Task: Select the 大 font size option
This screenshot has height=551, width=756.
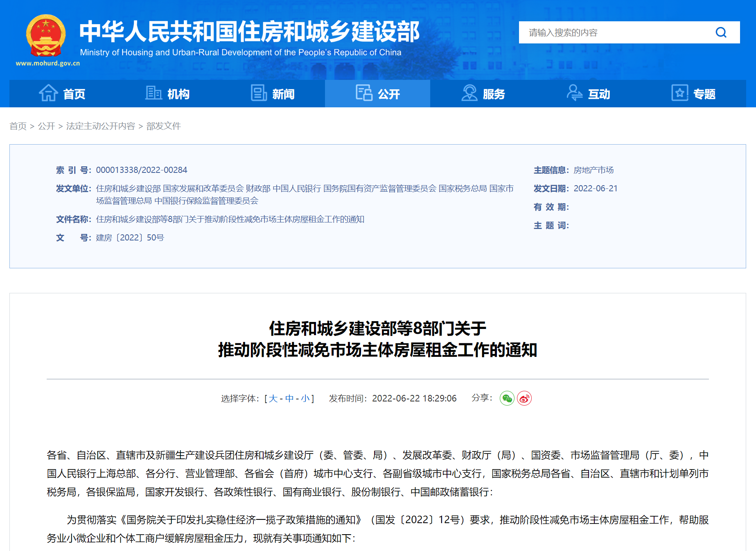Action: (x=273, y=398)
